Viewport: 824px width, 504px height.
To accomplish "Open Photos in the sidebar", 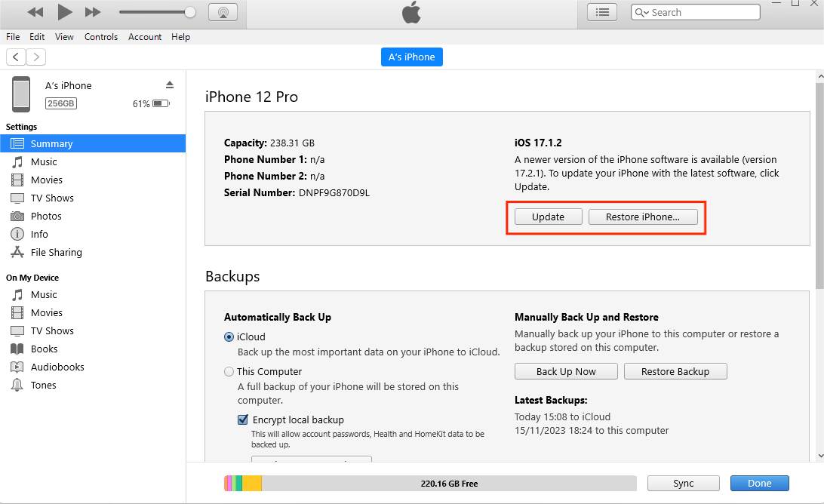I will 93,216.
